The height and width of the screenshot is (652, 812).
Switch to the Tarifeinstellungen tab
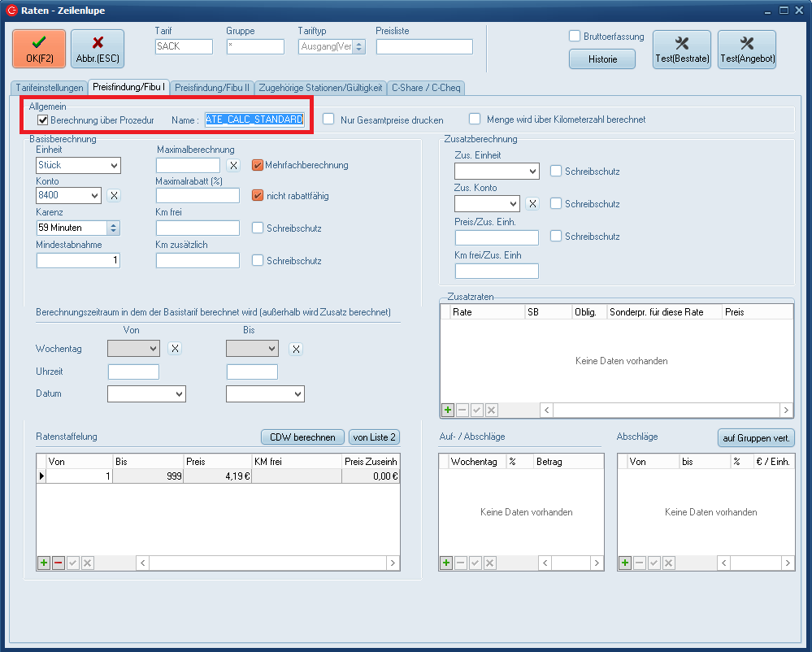point(48,87)
